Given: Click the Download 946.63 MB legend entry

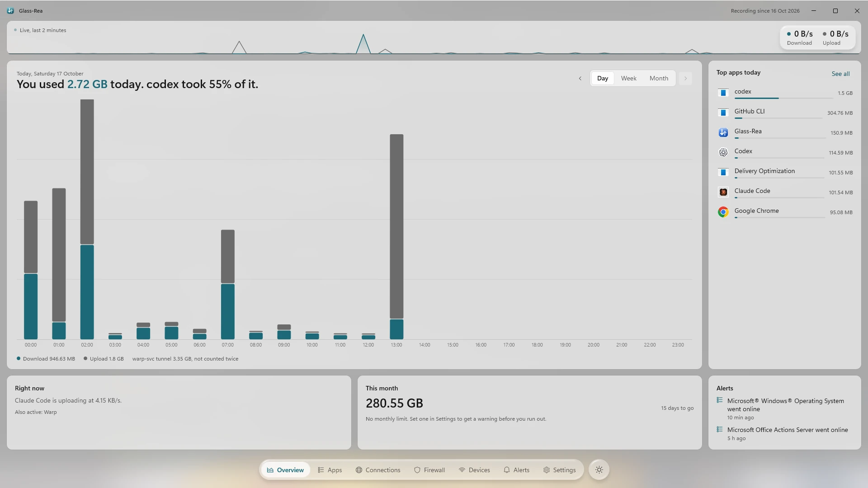Looking at the screenshot, I should (x=46, y=359).
